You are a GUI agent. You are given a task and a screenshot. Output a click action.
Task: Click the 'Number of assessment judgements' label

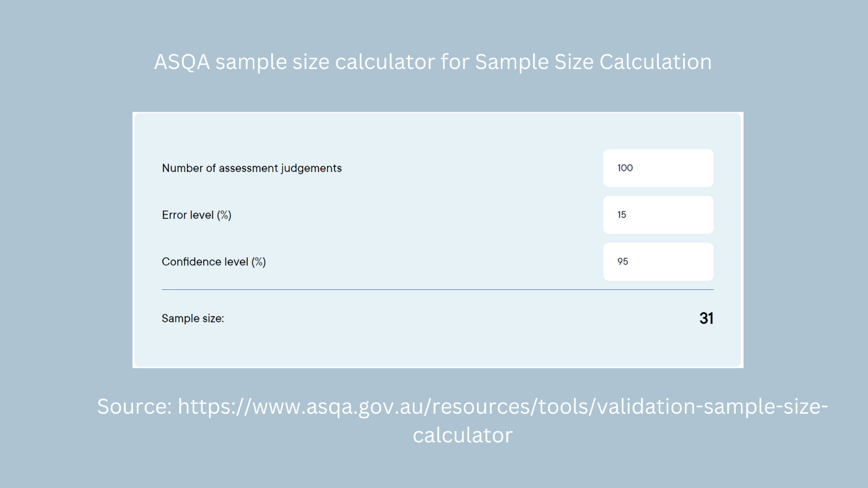tap(252, 168)
